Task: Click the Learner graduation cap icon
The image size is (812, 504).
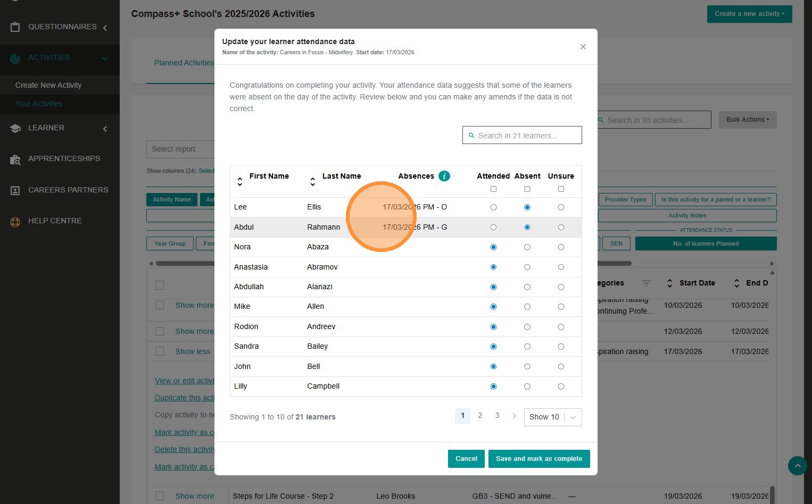Action: point(15,128)
